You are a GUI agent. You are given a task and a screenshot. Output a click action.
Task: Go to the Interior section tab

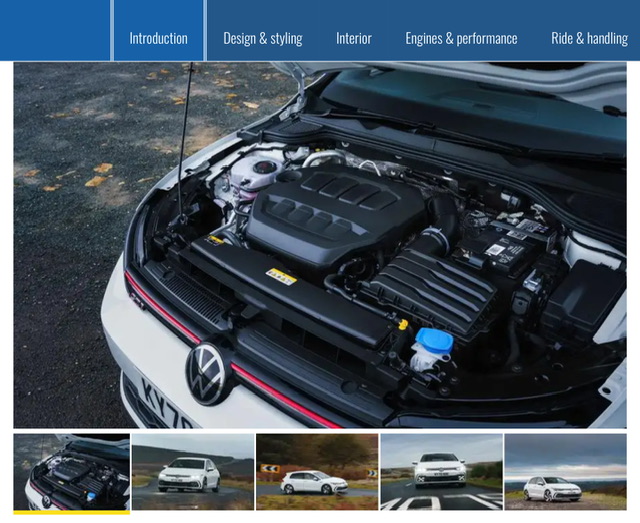(354, 38)
